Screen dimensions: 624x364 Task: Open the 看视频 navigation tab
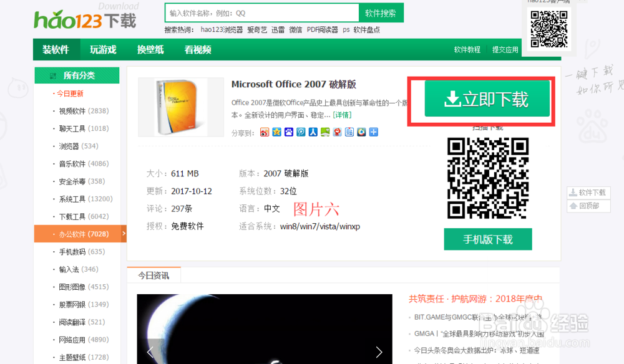point(198,50)
